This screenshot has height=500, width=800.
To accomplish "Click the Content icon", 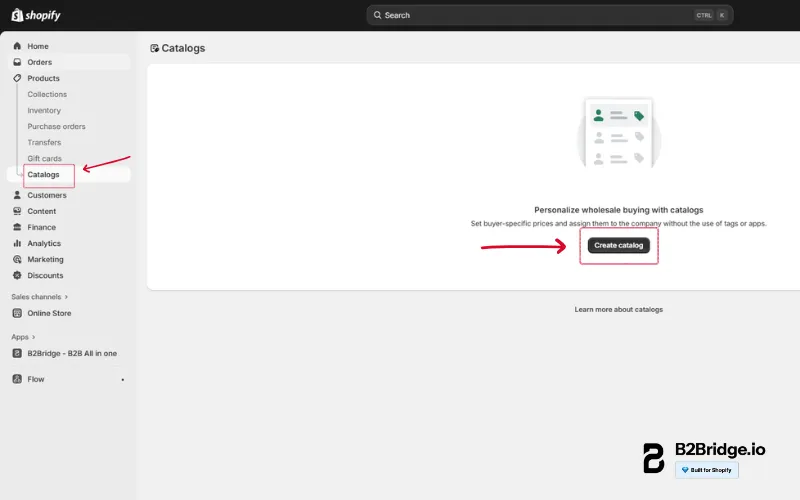I will pyautogui.click(x=17, y=211).
